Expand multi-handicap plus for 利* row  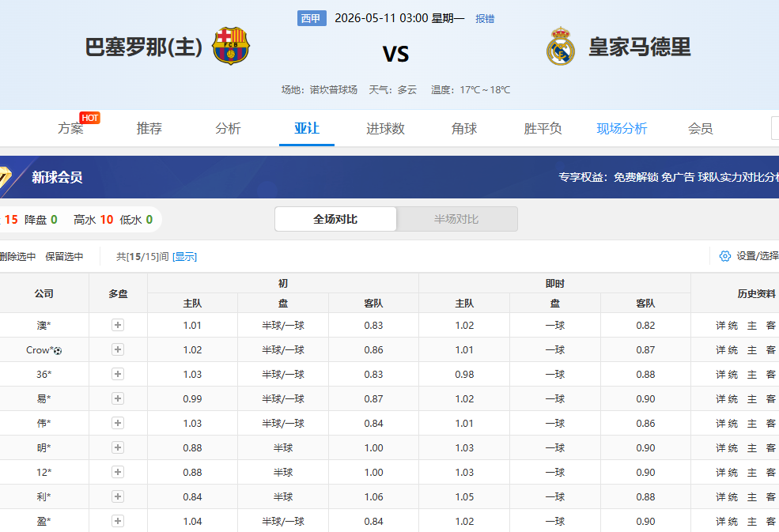point(118,496)
